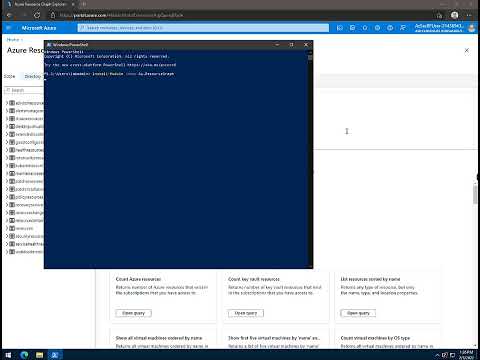Viewport: 480px width, 360px height.
Task: Expand the desktopvirtualizationresources table node
Action: [7, 126]
